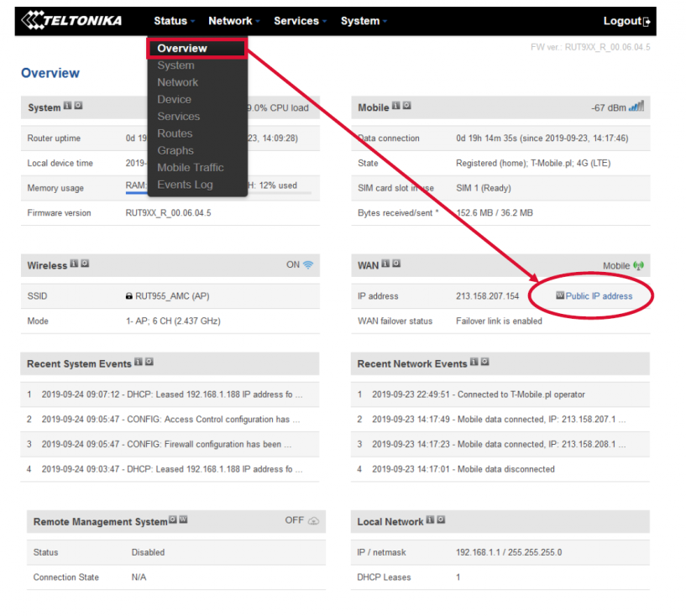Click lock icon next to RUT955_AMC SSID
Image resolution: width=686 pixels, height=616 pixels.
click(x=129, y=296)
